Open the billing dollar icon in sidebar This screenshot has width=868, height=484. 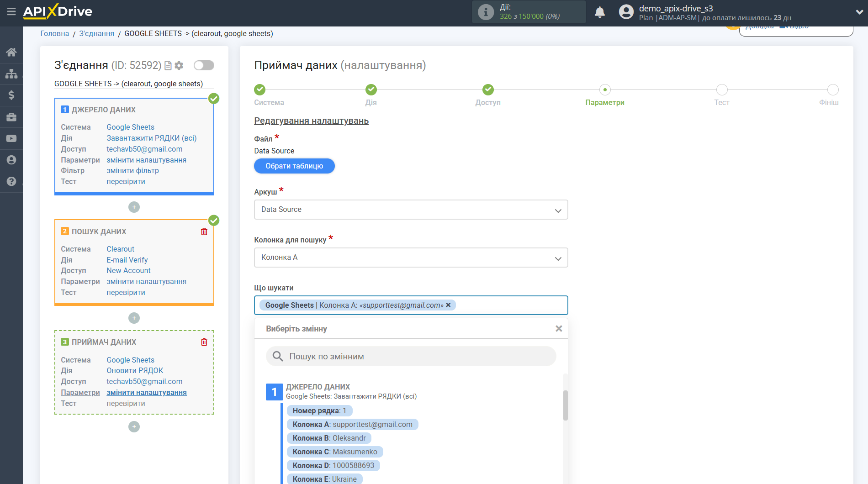pyautogui.click(x=11, y=95)
